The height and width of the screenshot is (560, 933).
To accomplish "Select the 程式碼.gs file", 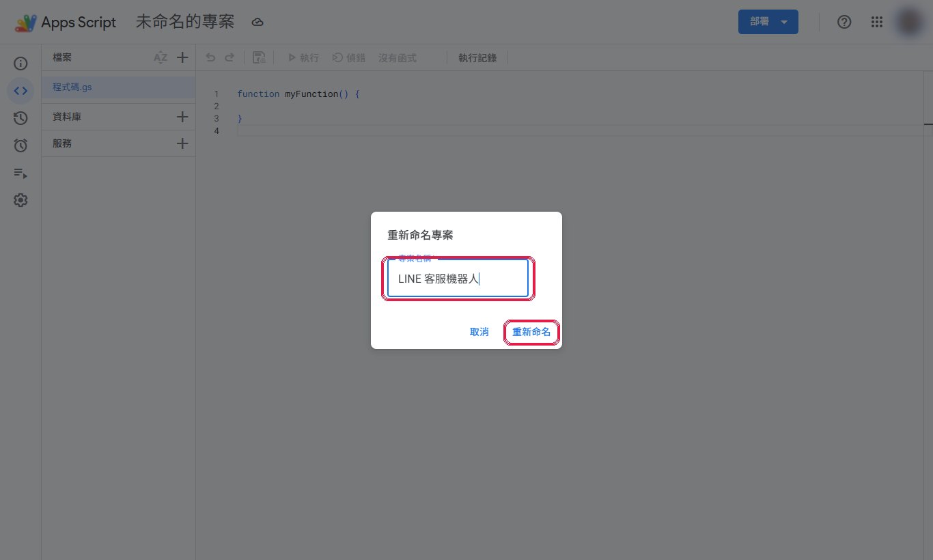I will (x=118, y=87).
